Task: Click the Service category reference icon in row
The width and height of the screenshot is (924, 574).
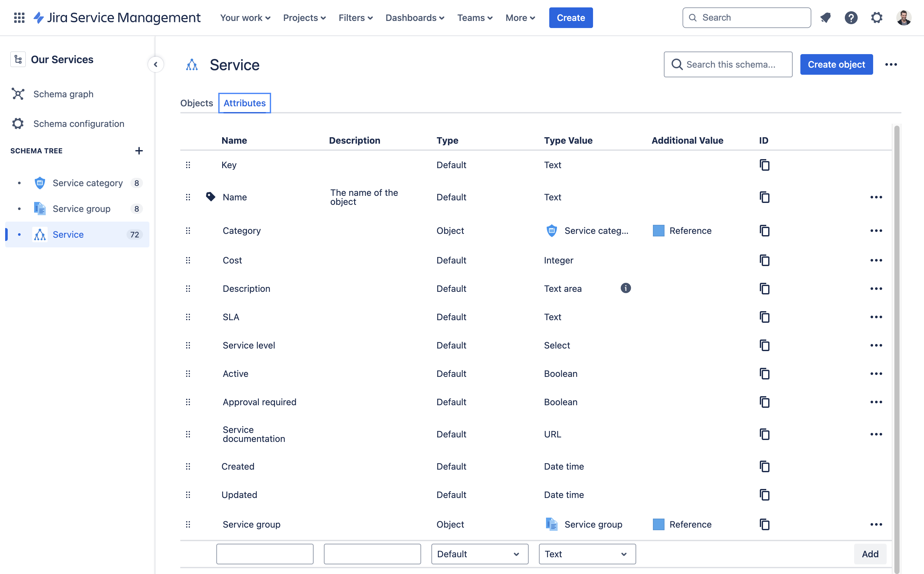Action: 552,230
